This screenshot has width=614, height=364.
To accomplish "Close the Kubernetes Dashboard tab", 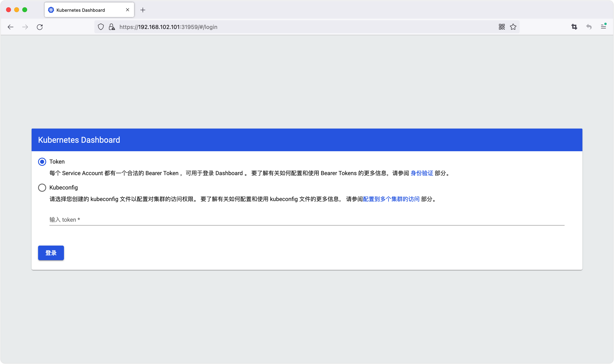I will (x=128, y=10).
